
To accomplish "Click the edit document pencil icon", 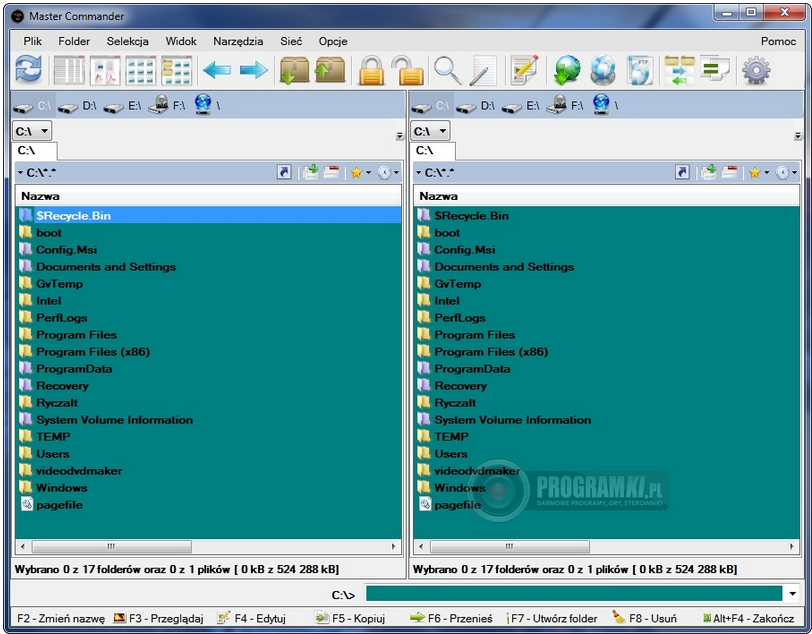I will (524, 70).
